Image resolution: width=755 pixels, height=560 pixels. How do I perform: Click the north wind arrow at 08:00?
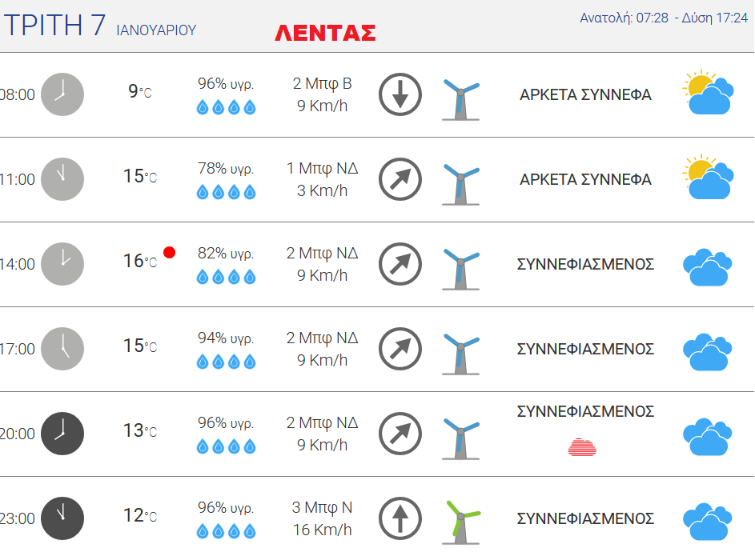point(400,94)
